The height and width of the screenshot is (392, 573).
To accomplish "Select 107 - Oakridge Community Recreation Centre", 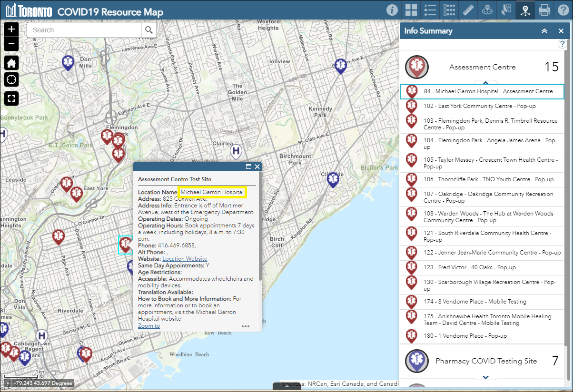I will coord(482,197).
